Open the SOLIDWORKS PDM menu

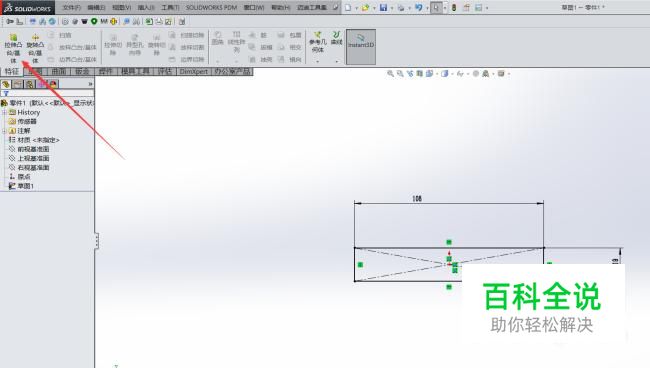tap(211, 7)
